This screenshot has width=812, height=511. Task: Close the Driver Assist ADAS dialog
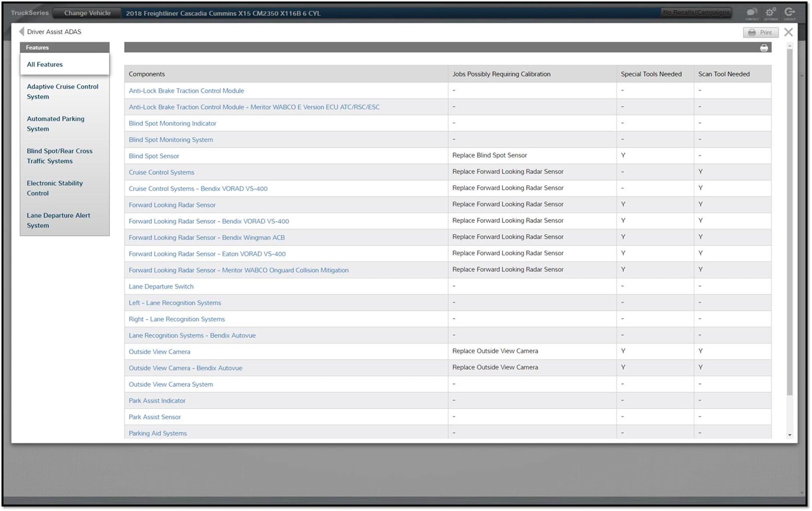[788, 32]
